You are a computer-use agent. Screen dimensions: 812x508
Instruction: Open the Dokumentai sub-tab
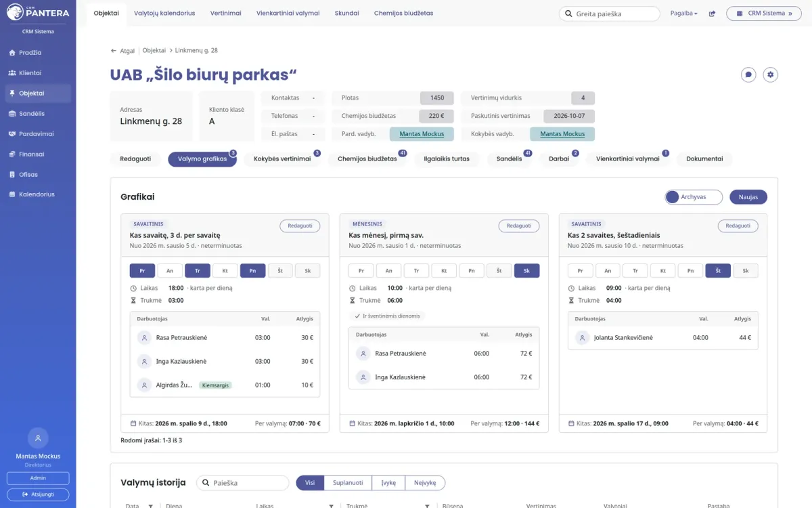click(704, 159)
